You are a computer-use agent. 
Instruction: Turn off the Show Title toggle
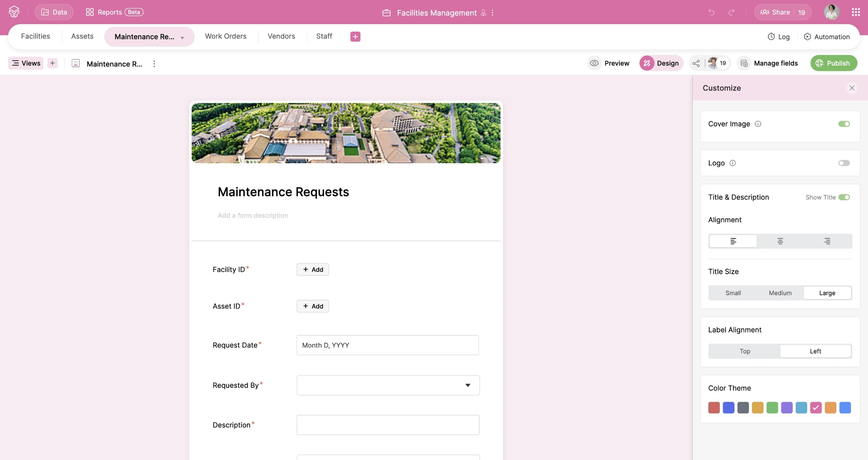coord(844,197)
